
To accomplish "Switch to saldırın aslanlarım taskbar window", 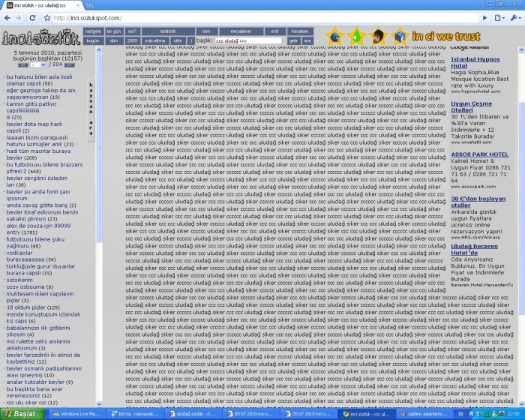I will [x=424, y=414].
